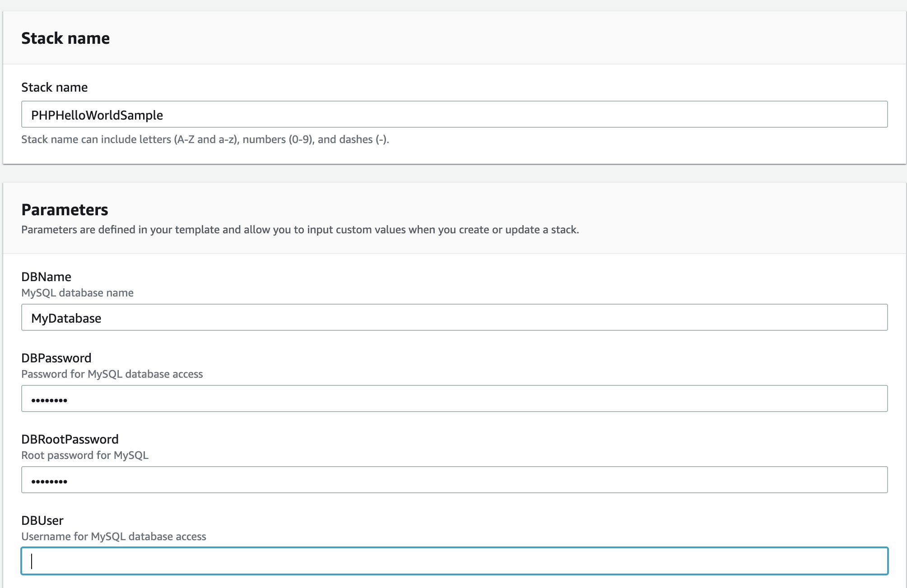This screenshot has height=588, width=907.
Task: Click the DBRootPassword parameter label
Action: coord(70,440)
